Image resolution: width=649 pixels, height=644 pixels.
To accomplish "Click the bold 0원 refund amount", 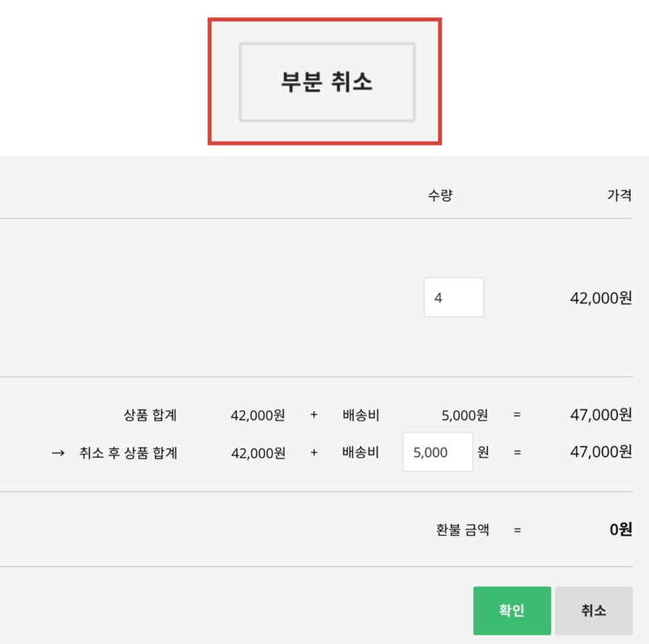I will click(620, 530).
